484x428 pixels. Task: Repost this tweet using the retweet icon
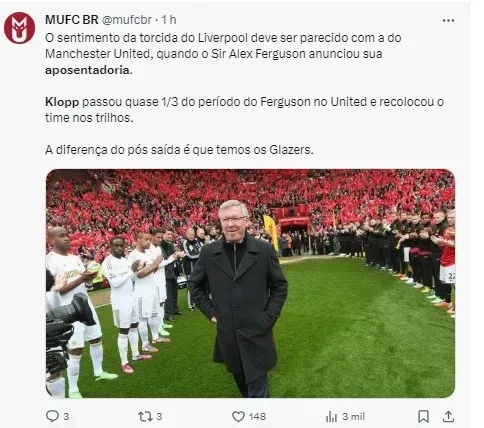tap(145, 416)
